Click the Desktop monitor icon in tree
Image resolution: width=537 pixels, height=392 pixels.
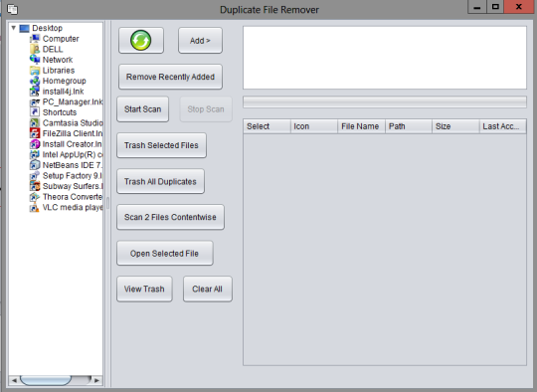24,28
